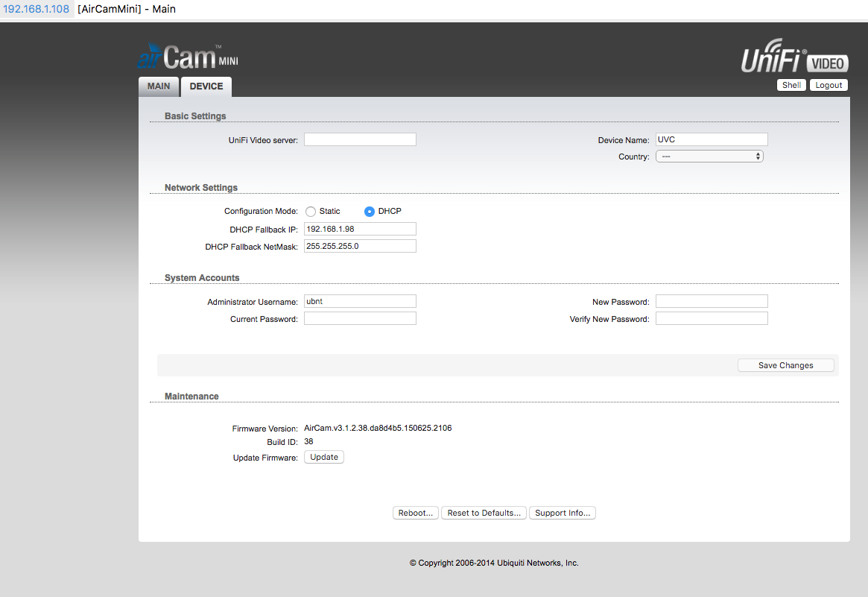Click the Device Name input field
The height and width of the screenshot is (597, 868).
tap(712, 139)
